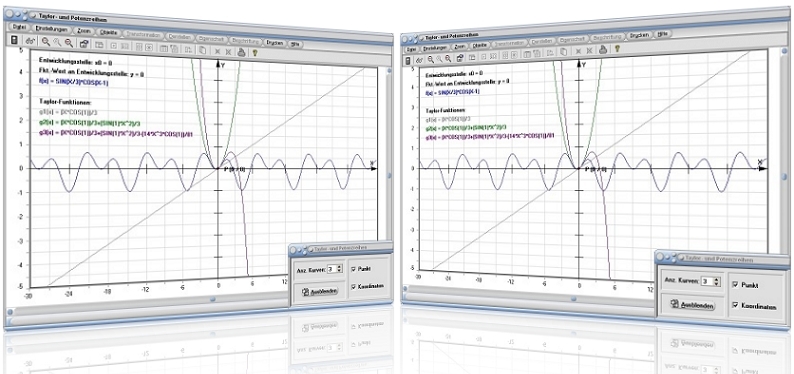Toggle the Koordinaten checkbox in the left dialog
The height and width of the screenshot is (374, 794).
(352, 286)
